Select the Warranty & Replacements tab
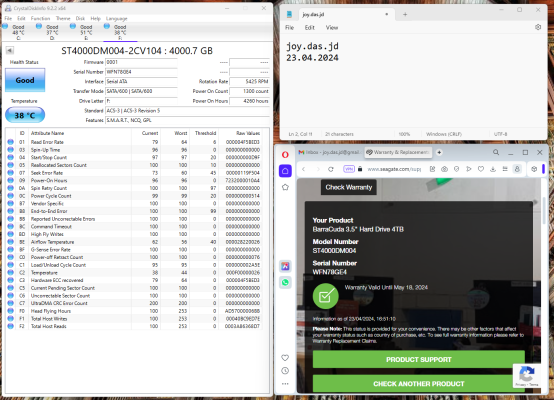The image size is (554, 400). (x=397, y=152)
